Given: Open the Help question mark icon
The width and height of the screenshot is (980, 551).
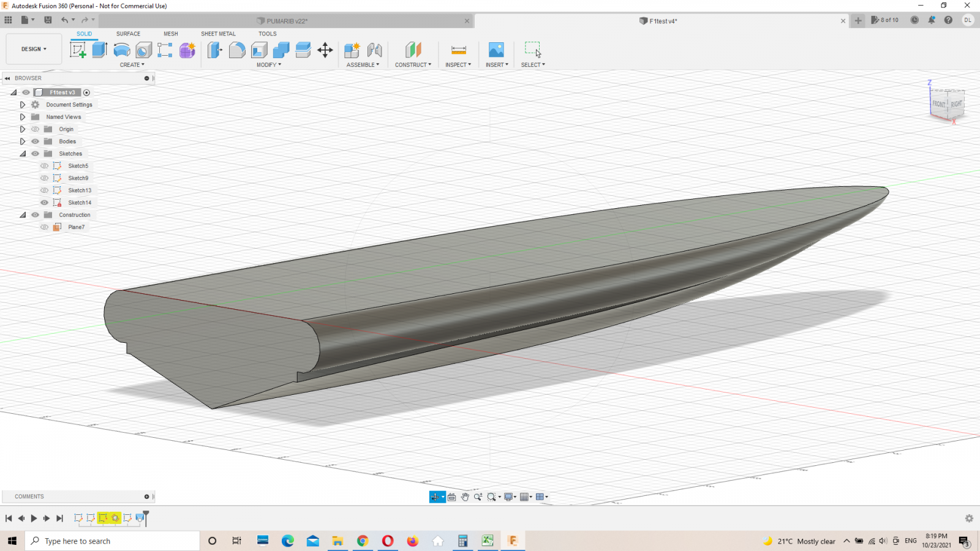Looking at the screenshot, I should [948, 20].
